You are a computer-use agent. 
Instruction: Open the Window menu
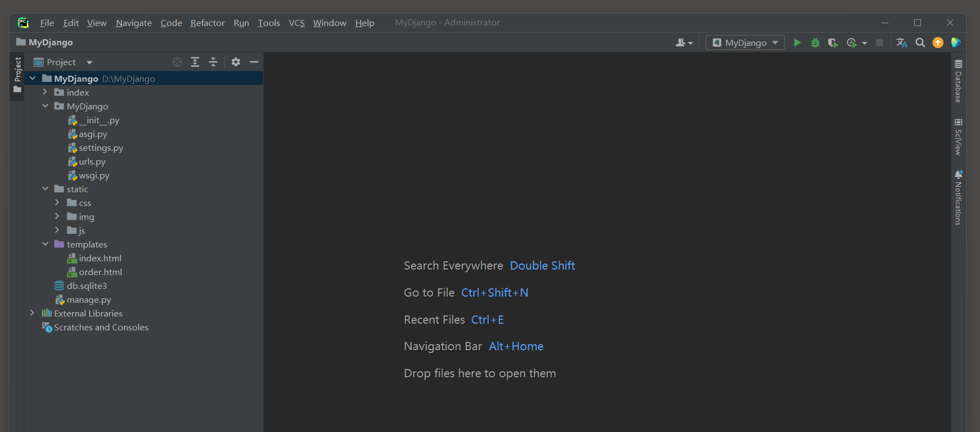click(x=330, y=23)
